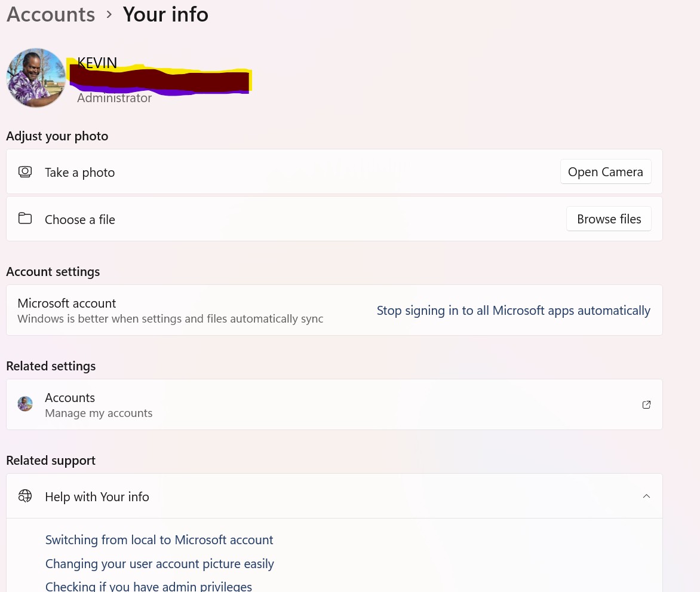Screen dimensions: 700x592
Task: Open Changing your user account picture easily link
Action: point(159,564)
